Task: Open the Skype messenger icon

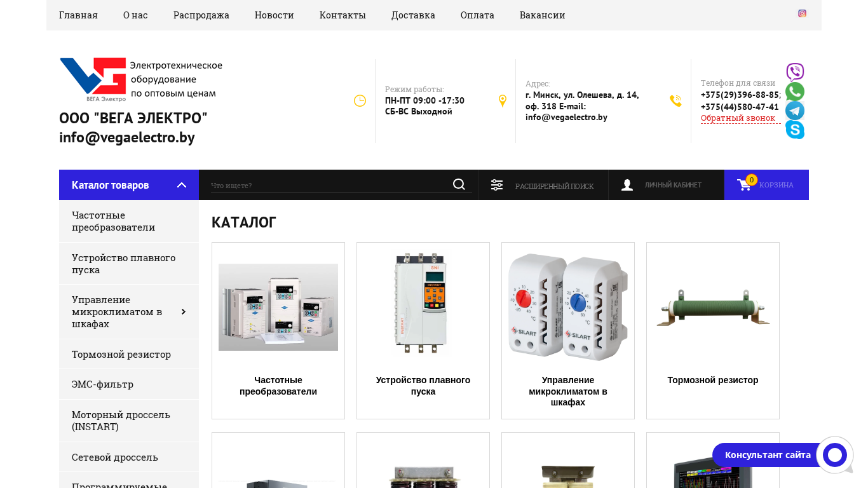Action: (x=795, y=130)
